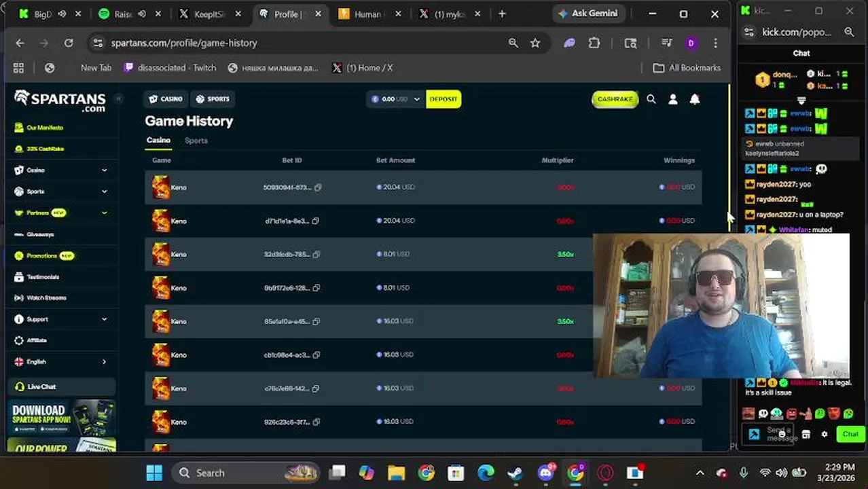Go back to the previous page

20,43
